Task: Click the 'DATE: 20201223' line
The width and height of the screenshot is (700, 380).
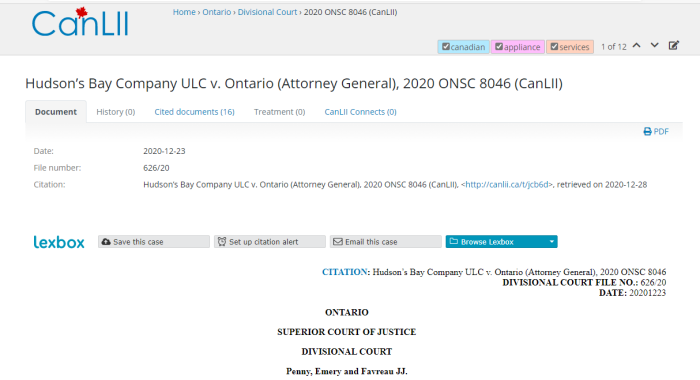Action: click(632, 293)
